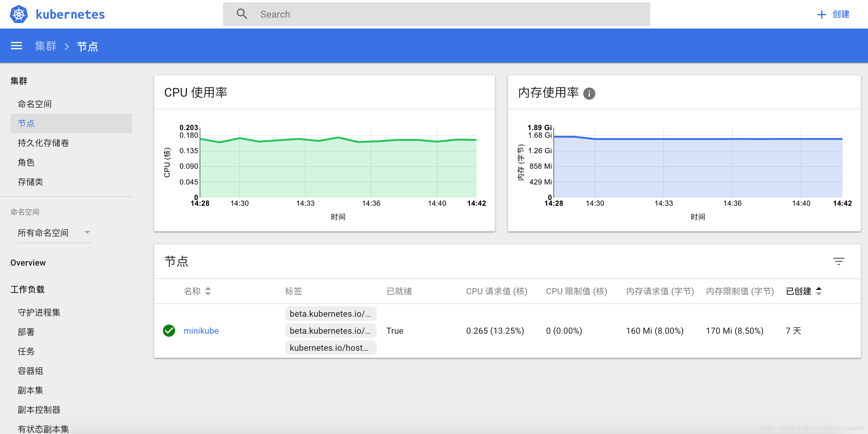Open the filter icon on the 节点 table
The height and width of the screenshot is (434, 868).
(x=839, y=261)
